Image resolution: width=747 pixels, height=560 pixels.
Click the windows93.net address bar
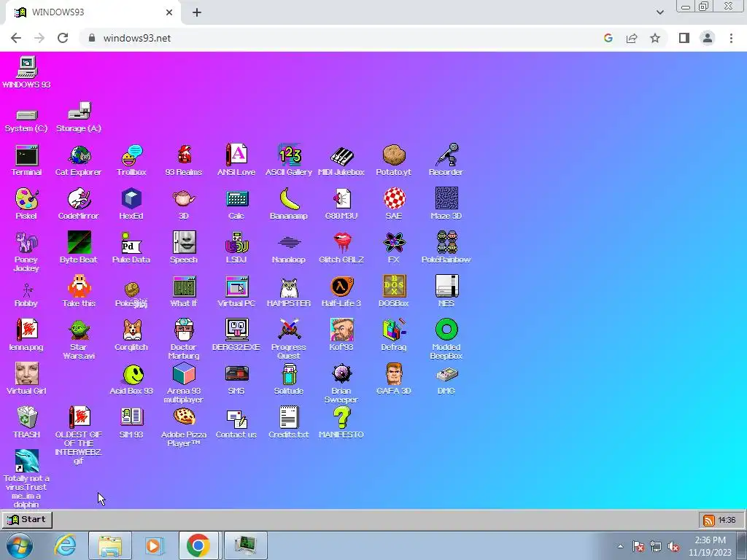[343, 38]
